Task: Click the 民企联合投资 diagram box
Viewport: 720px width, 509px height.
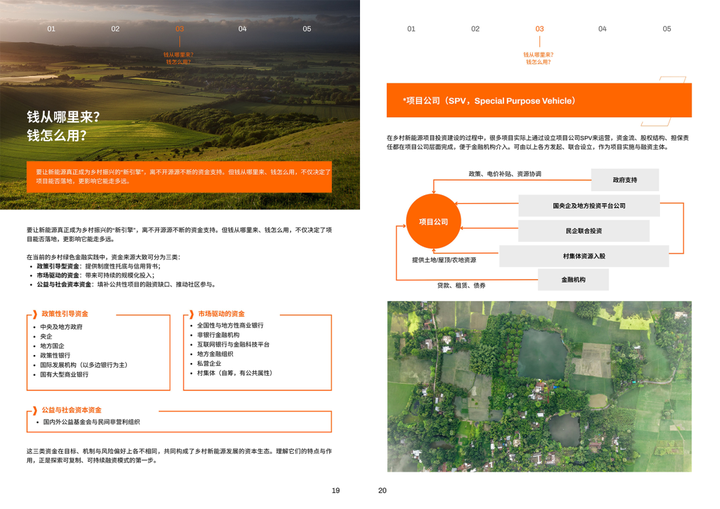Action: pos(584,231)
